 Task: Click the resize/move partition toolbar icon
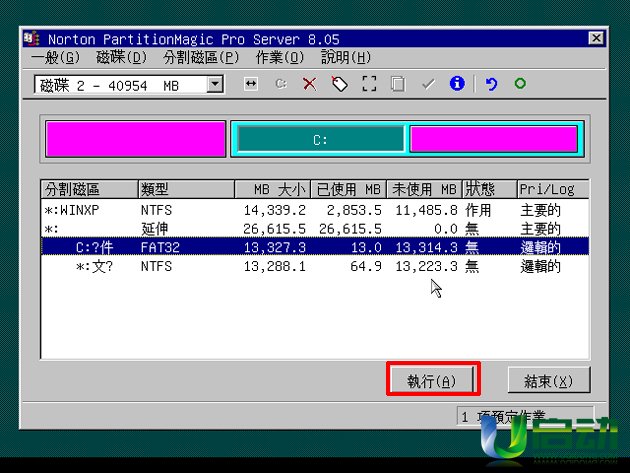[x=251, y=85]
